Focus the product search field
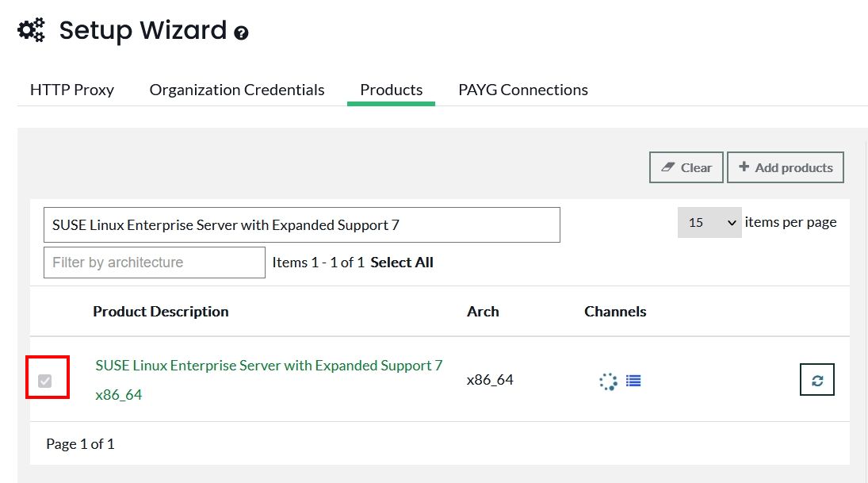This screenshot has width=868, height=483. [x=302, y=225]
